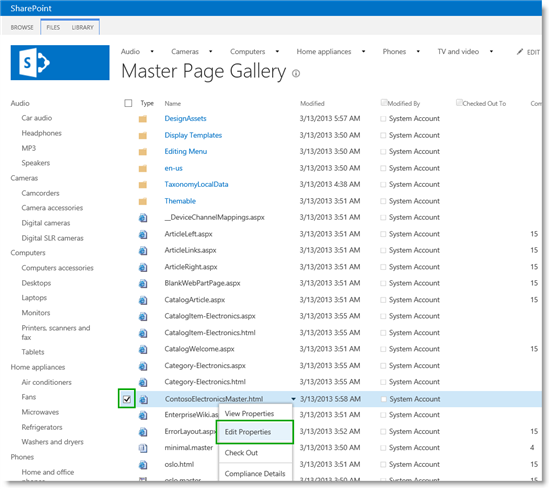Click the Themable folder icon
Viewport: 550px width, 489px height.
[x=143, y=201]
